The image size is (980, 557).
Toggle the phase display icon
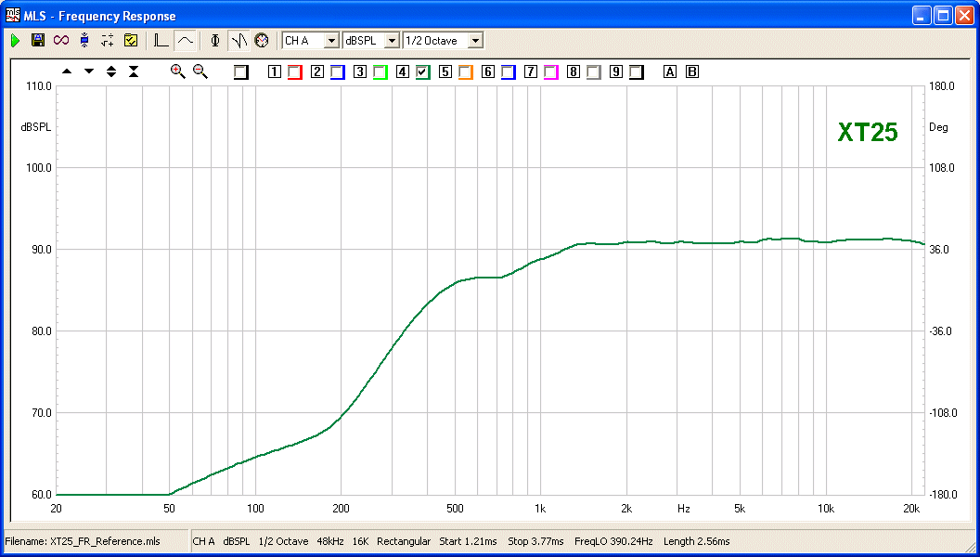(215, 41)
